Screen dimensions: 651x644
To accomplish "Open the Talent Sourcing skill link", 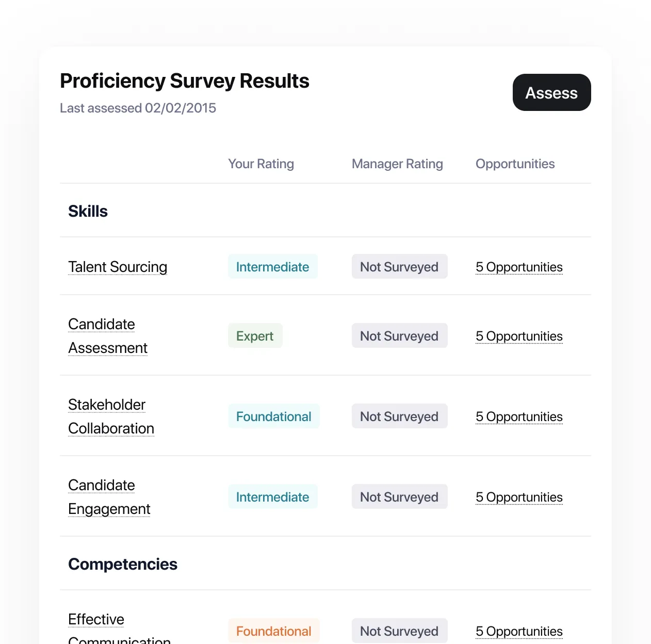I will pos(118,267).
